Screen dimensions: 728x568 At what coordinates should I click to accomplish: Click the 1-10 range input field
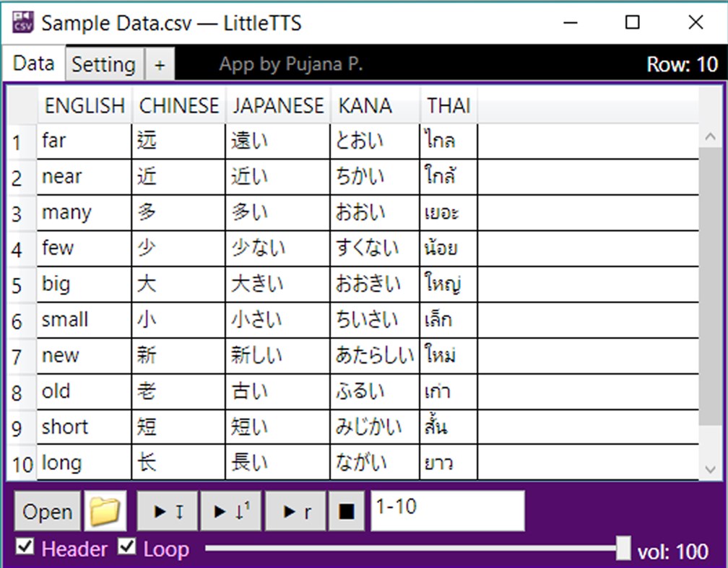448,510
